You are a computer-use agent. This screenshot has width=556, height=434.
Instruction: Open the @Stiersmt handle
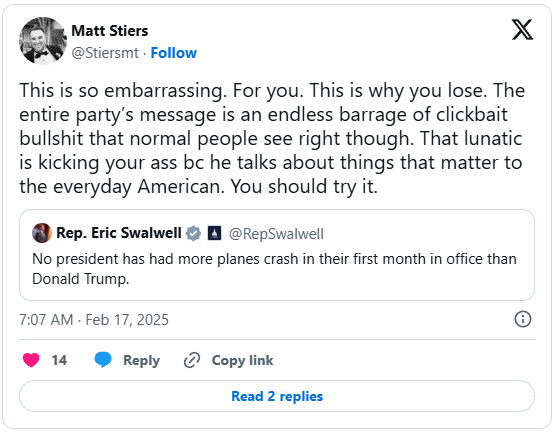[105, 53]
